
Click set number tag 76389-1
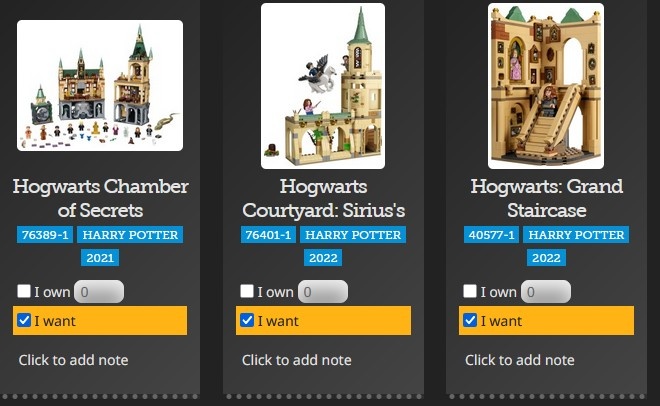click(45, 235)
